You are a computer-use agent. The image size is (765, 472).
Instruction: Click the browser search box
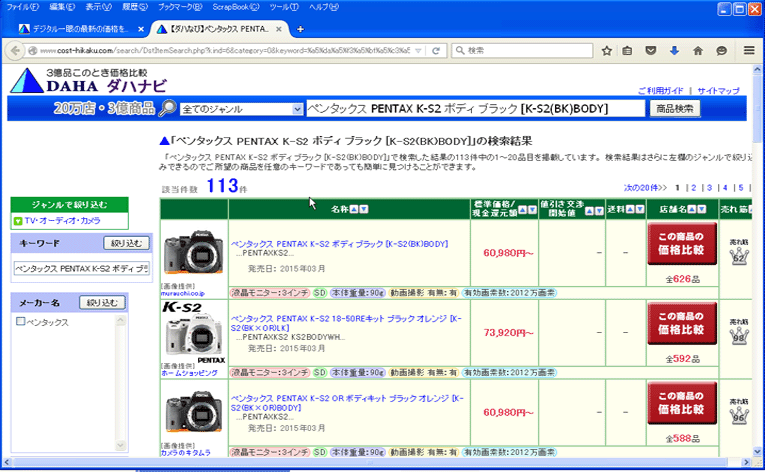[x=522, y=51]
